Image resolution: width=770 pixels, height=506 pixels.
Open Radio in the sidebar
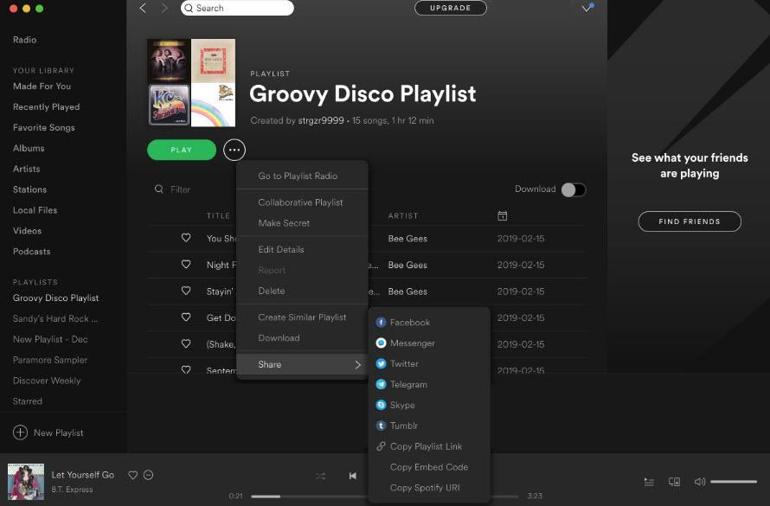tap(25, 40)
